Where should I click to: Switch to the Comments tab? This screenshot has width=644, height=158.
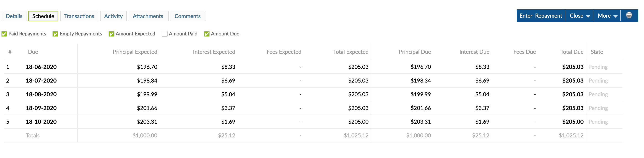188,16
